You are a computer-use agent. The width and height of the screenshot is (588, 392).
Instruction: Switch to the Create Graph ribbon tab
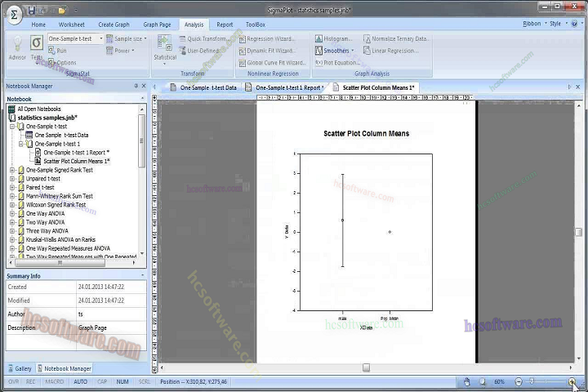coord(114,24)
